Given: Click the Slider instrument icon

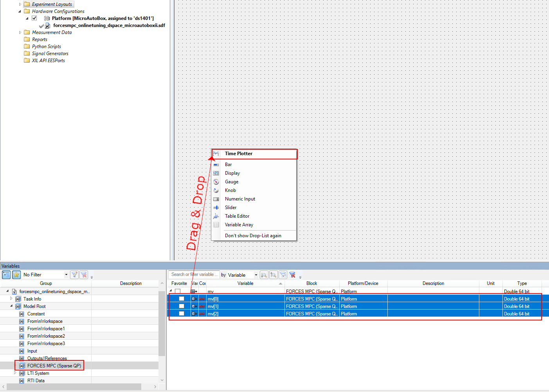Looking at the screenshot, I should [216, 208].
